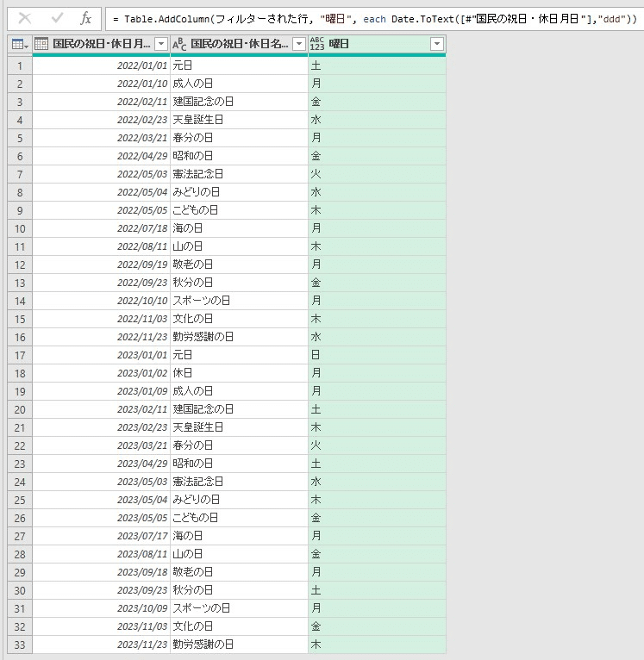The image size is (644, 660).
Task: Click the date cell 2022/04/29
Action: coord(102,156)
